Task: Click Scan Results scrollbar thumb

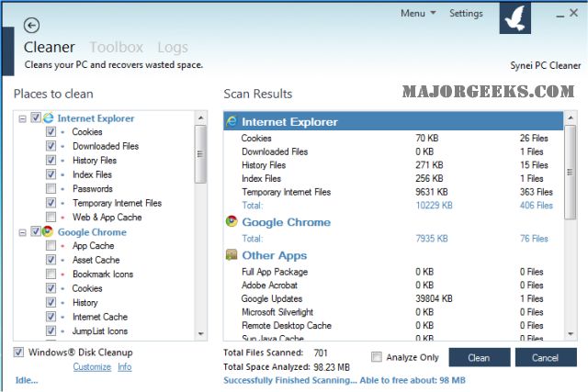Action: coord(571,172)
